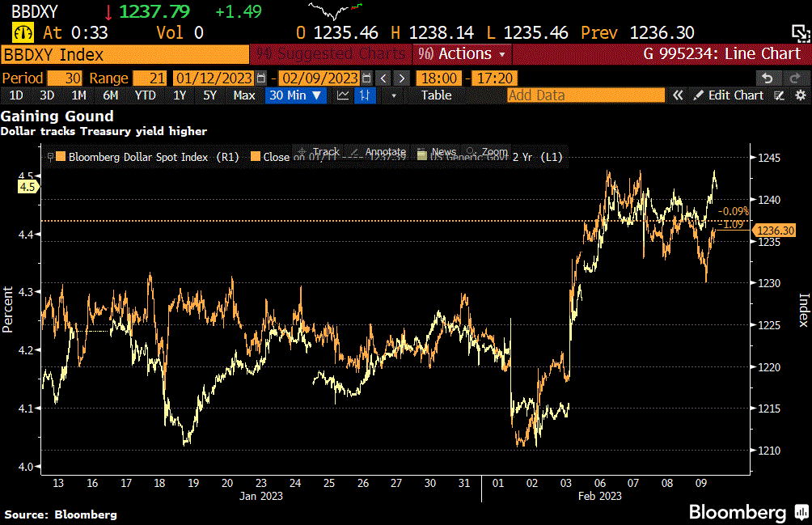Click the high value 1238.14
This screenshot has height=525, width=812.
442,32
